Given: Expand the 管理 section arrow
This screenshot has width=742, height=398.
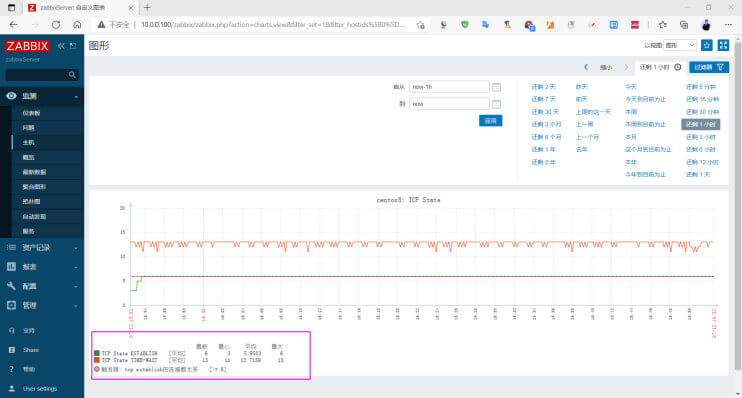Looking at the screenshot, I should (x=76, y=306).
